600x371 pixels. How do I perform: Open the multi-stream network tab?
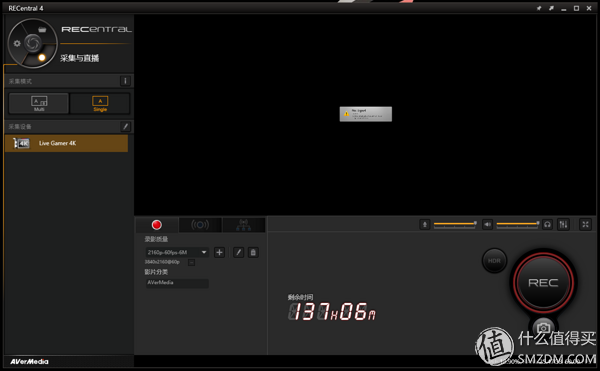click(x=243, y=225)
